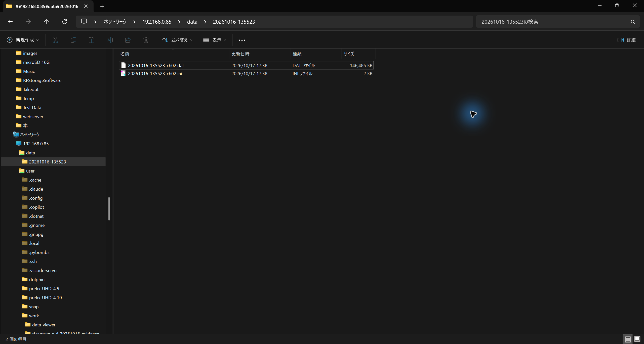644x344 pixels.
Task: Open the 新規作成 dropdown
Action: (x=23, y=40)
